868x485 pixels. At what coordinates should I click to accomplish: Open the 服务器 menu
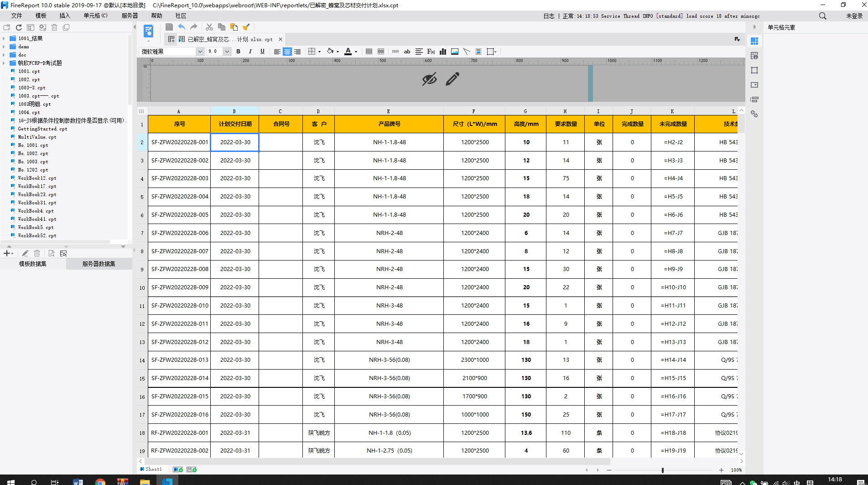(x=130, y=16)
